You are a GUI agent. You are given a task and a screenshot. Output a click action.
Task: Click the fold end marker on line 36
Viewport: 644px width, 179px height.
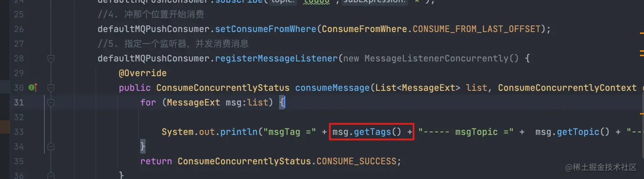coord(51,175)
